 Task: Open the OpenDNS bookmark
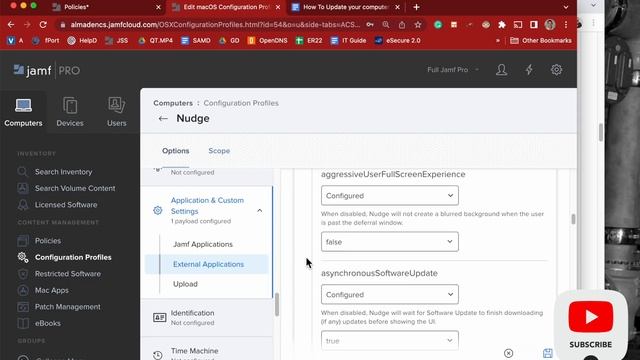pos(267,41)
